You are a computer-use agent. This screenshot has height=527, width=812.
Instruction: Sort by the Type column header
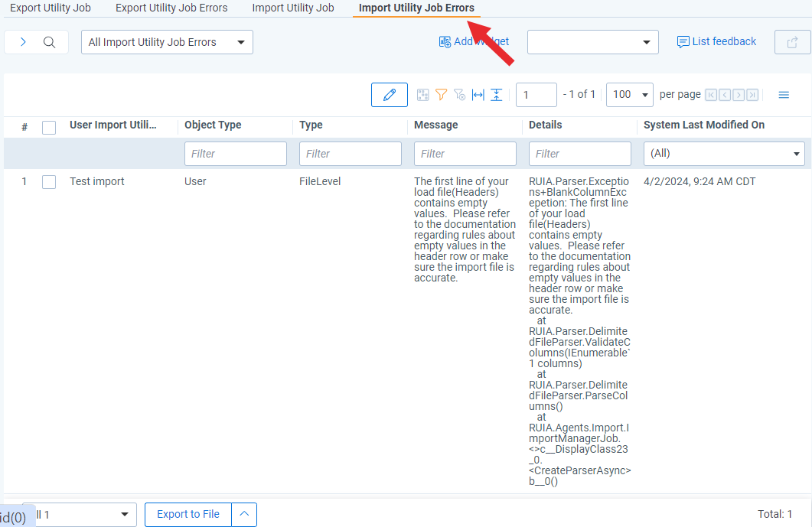311,125
